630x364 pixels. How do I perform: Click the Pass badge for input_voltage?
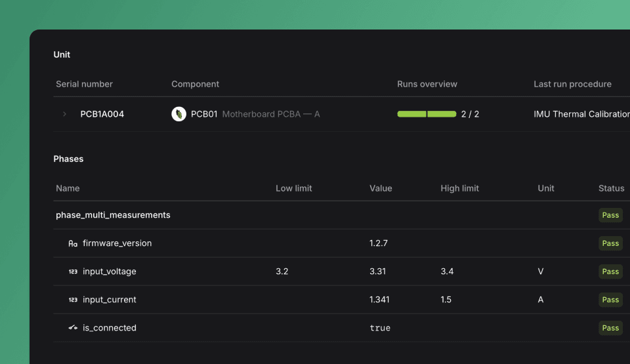coord(611,272)
